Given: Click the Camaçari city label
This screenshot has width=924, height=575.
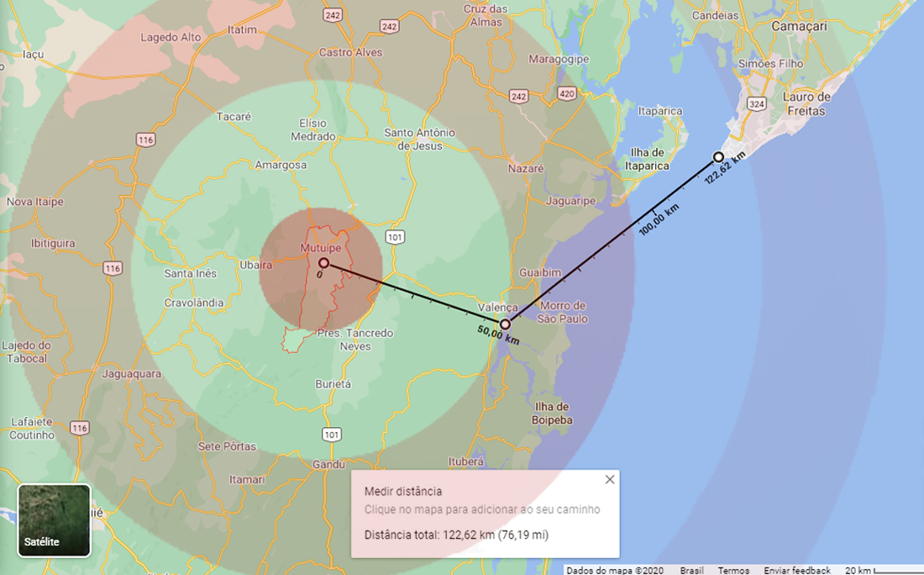Looking at the screenshot, I should coord(799,26).
